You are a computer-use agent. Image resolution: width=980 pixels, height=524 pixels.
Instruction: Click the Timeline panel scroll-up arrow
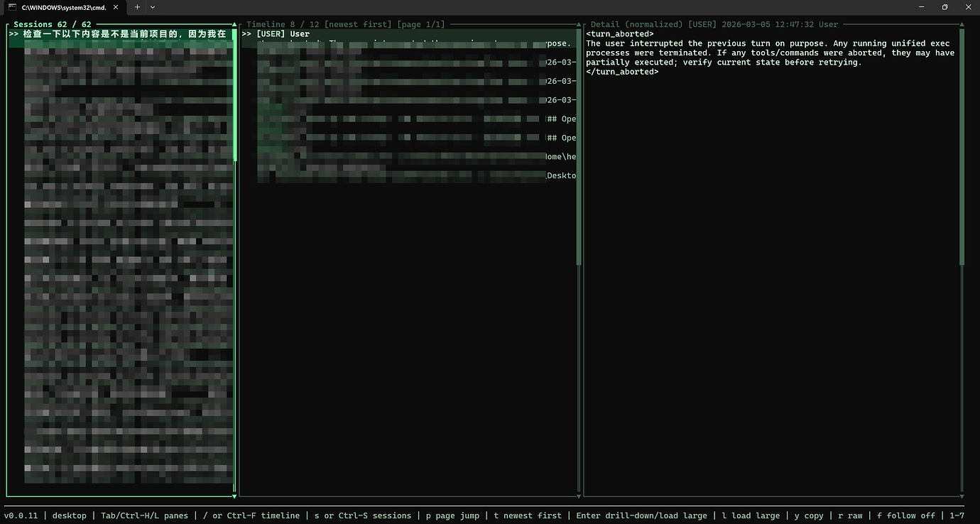579,24
